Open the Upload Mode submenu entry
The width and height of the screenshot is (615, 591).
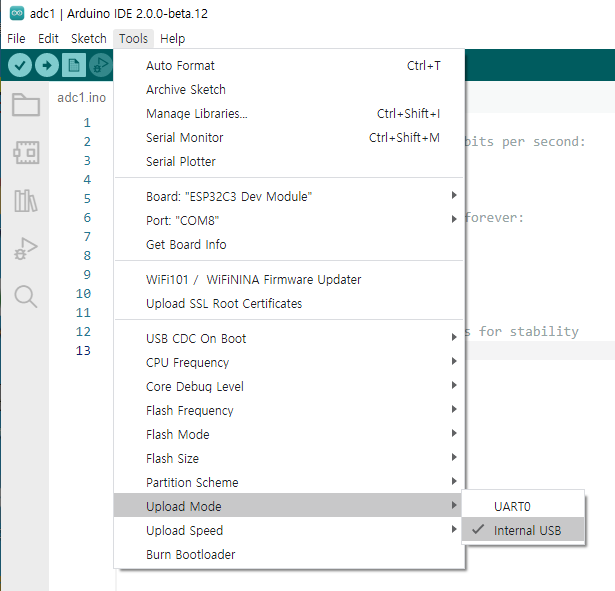(x=289, y=506)
